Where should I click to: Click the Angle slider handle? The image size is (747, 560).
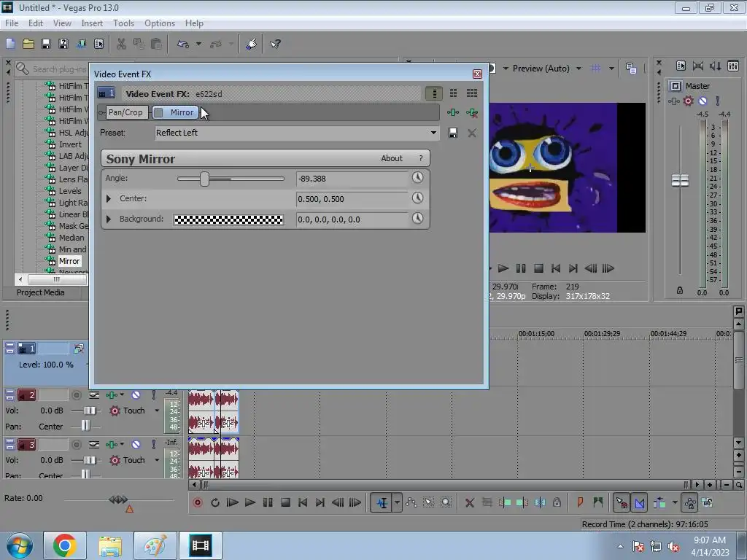[x=204, y=179]
